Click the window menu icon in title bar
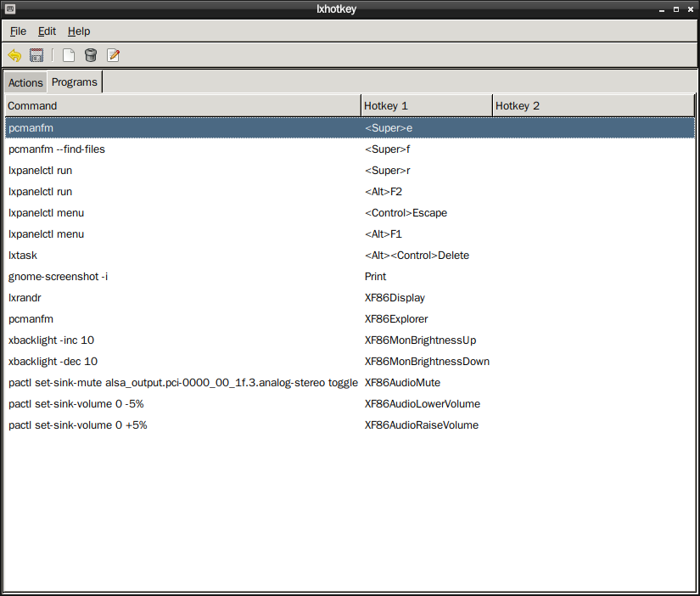 [9, 8]
